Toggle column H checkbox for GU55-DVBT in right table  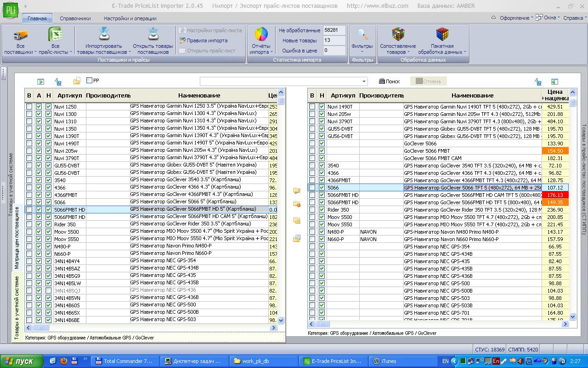coord(322,129)
